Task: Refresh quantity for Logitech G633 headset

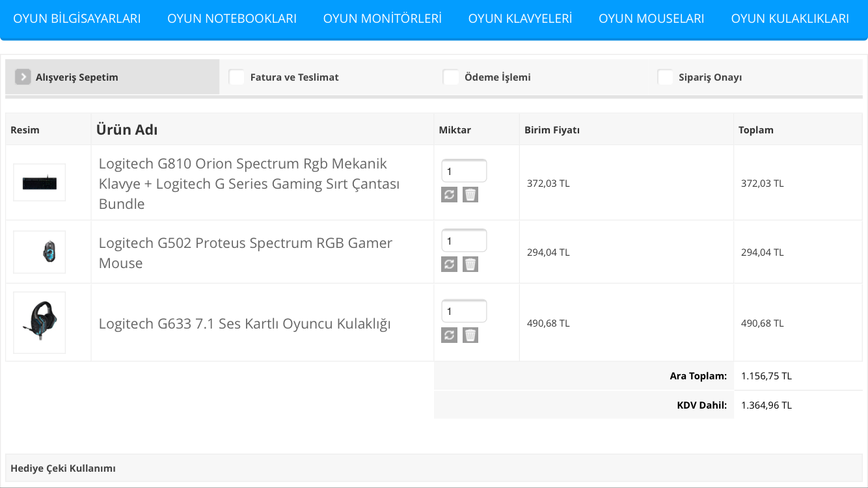Action: point(449,335)
